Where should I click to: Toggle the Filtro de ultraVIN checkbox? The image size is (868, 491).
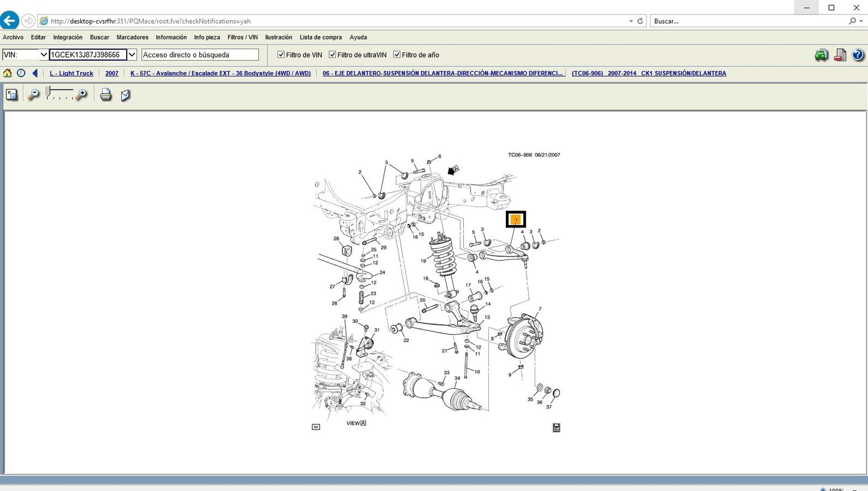pos(332,55)
